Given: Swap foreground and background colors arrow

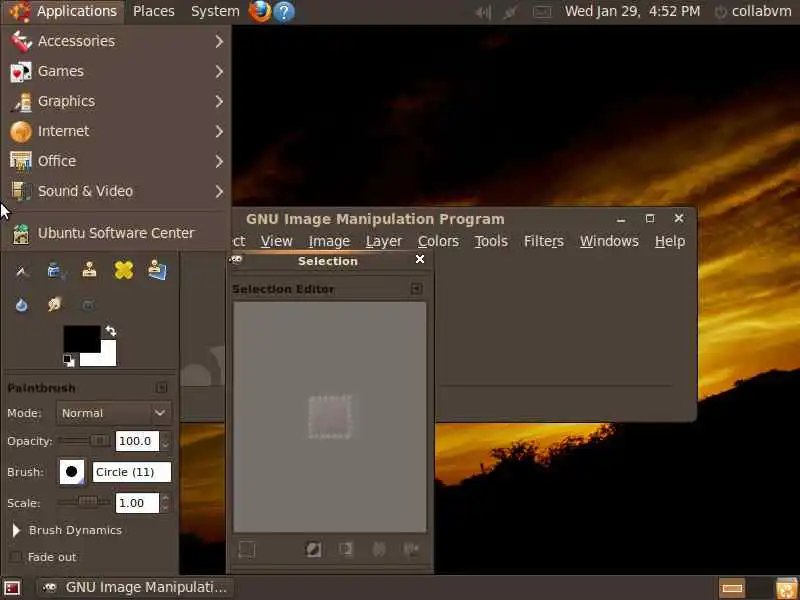Looking at the screenshot, I should click(111, 331).
